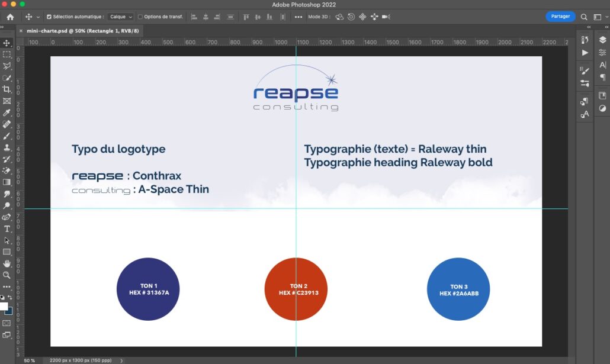Select the Healing Brush tool
The width and height of the screenshot is (610, 364).
pos(7,124)
